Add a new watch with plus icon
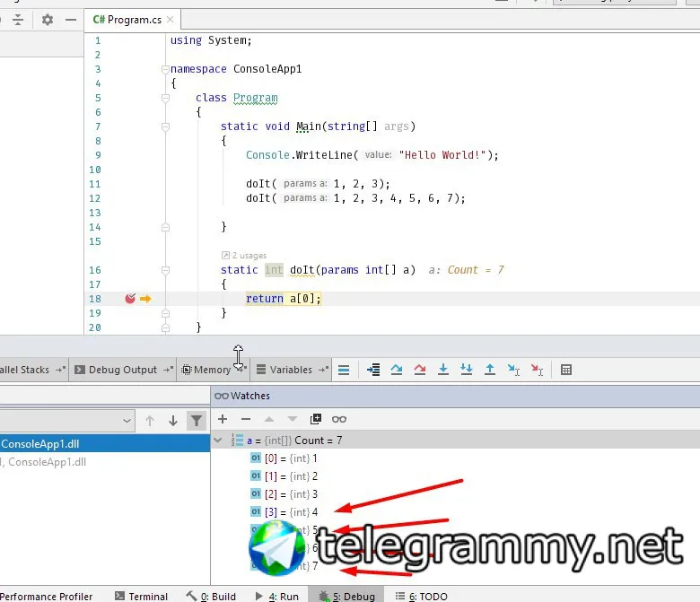This screenshot has height=602, width=700. 223,419
